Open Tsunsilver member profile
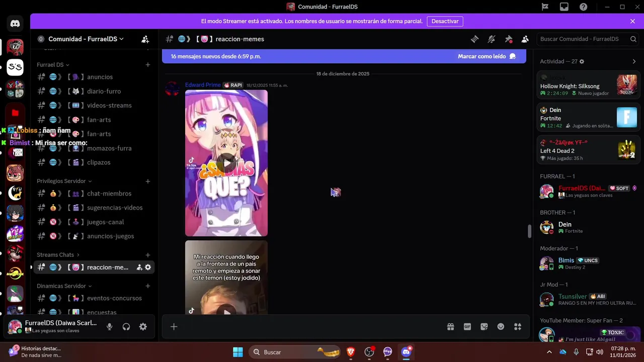This screenshot has height=362, width=644. tap(588, 300)
